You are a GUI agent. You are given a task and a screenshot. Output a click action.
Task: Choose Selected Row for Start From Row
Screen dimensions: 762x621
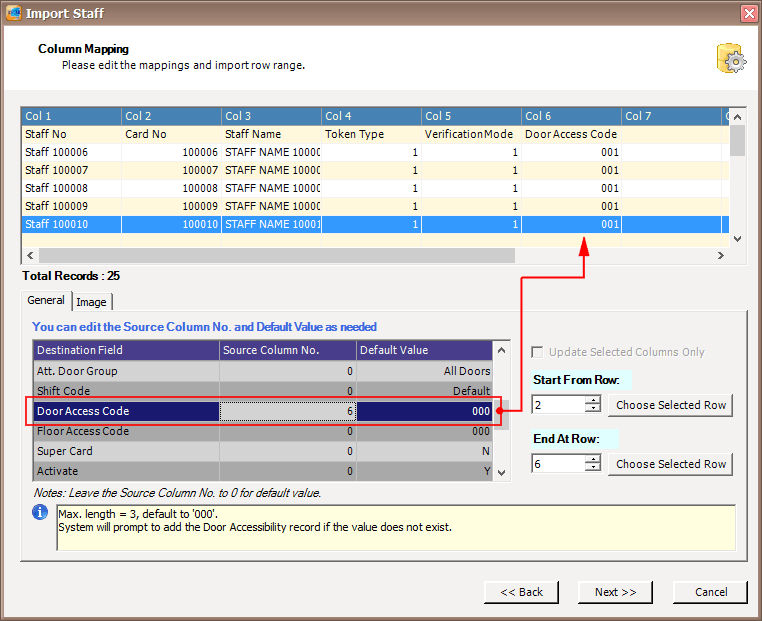(x=670, y=405)
